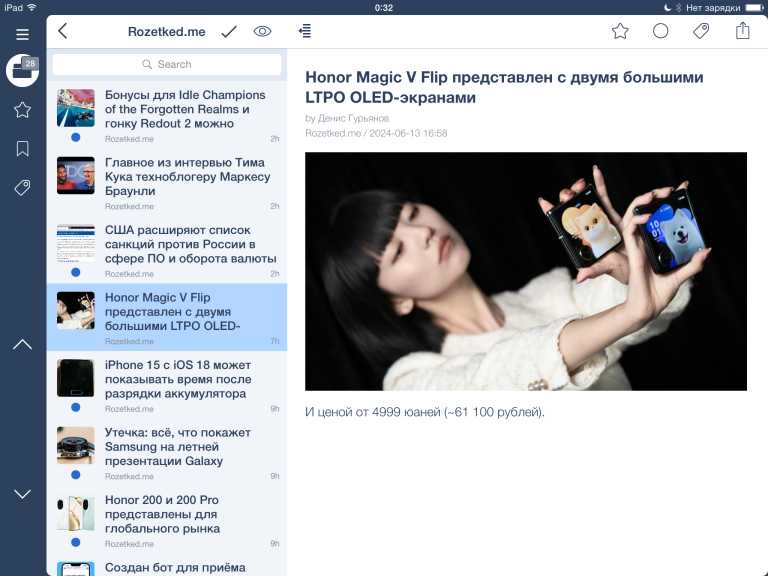Tap Wi-Fi indicator in status bar
Image resolution: width=768 pixels, height=576 pixels.
pos(32,7)
